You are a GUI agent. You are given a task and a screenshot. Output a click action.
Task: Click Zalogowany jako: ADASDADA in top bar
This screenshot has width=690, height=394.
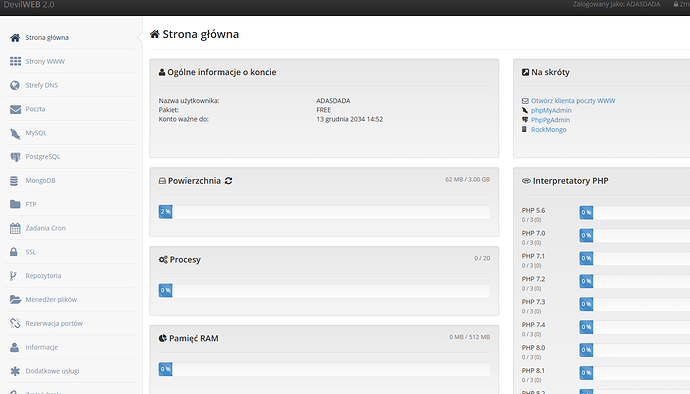coord(617,4)
